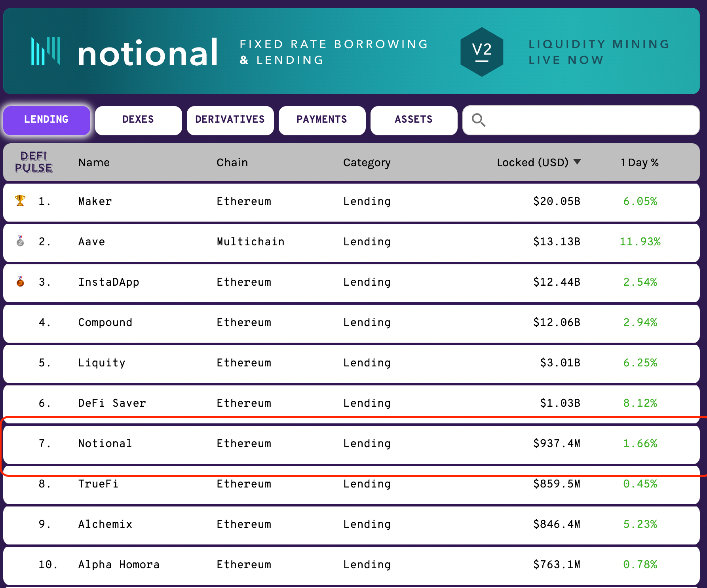Click the Multichain cell for Aave
This screenshot has height=588, width=707.
coord(251,242)
